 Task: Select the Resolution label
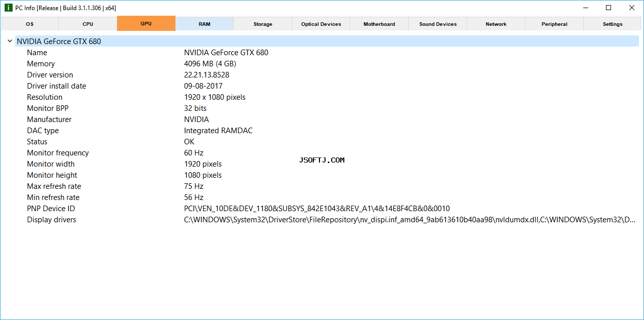coord(45,97)
